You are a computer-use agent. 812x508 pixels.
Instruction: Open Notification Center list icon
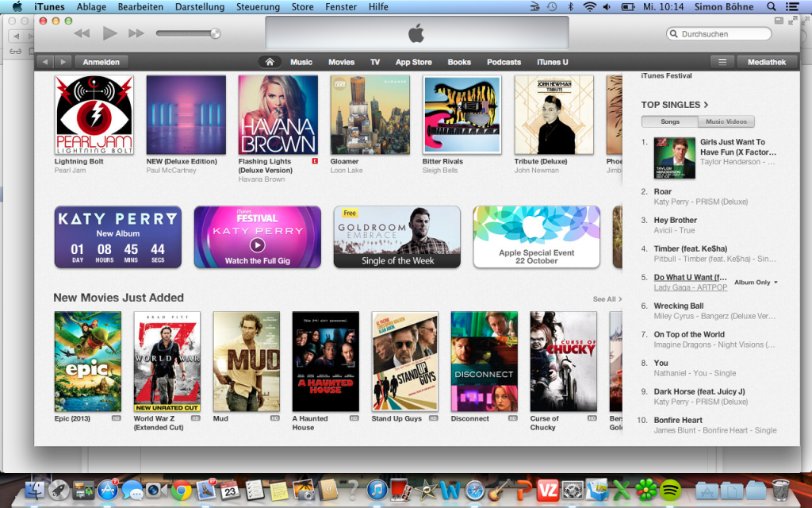(x=792, y=6)
